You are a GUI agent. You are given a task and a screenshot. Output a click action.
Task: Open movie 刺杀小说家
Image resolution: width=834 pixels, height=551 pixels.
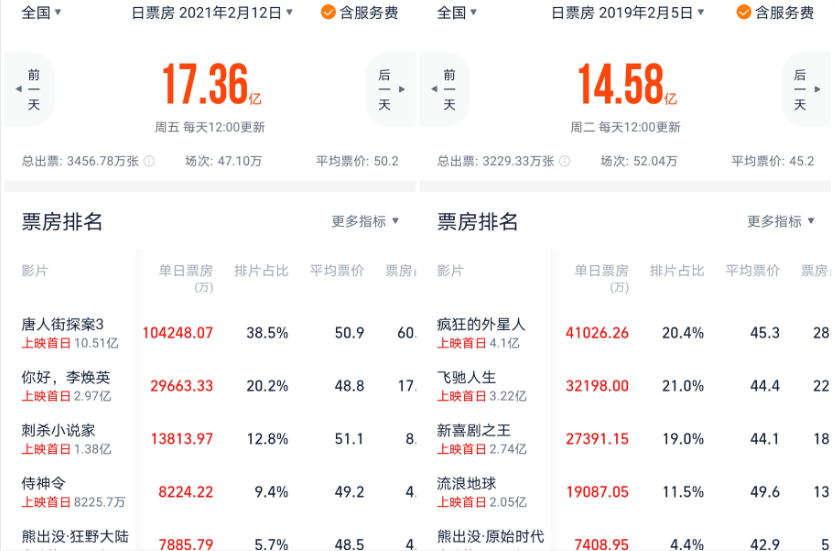[x=59, y=430]
